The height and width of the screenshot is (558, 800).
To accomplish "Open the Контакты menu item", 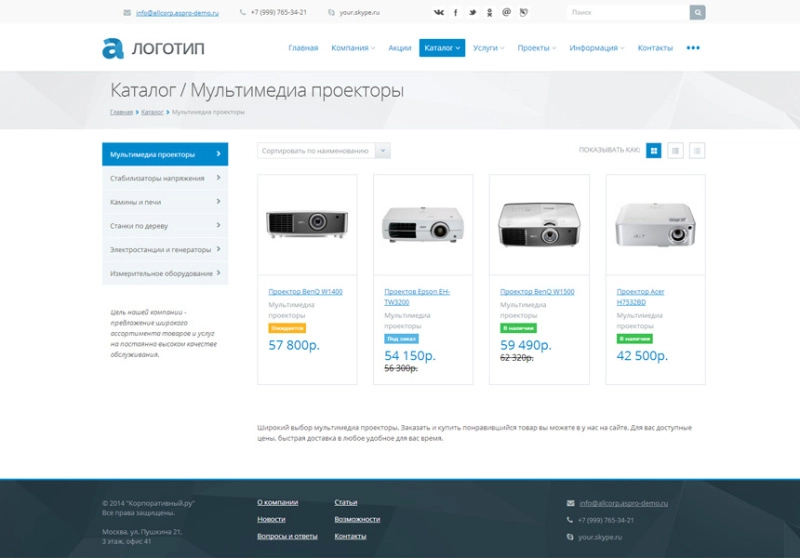I will click(655, 48).
